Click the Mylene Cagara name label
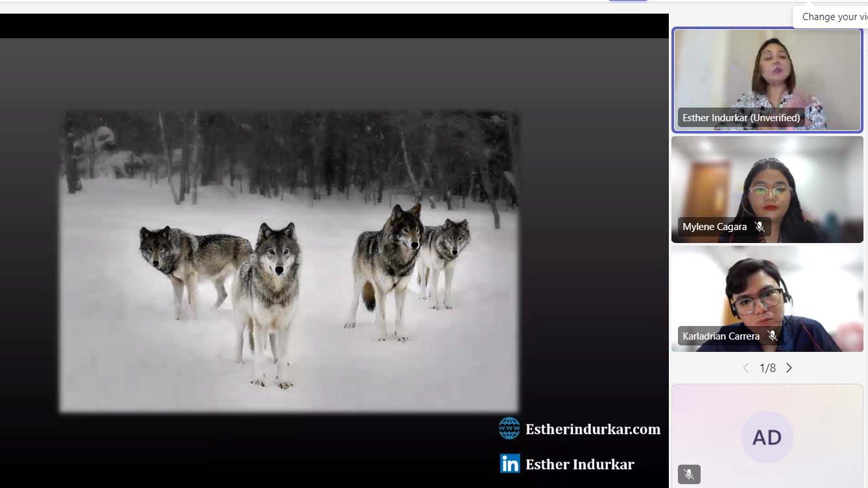 714,227
